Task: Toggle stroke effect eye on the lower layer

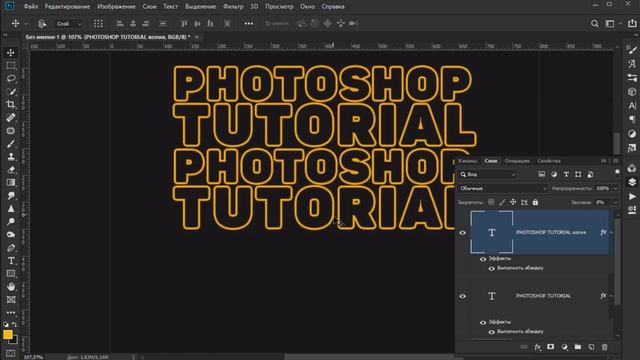Action: click(491, 332)
